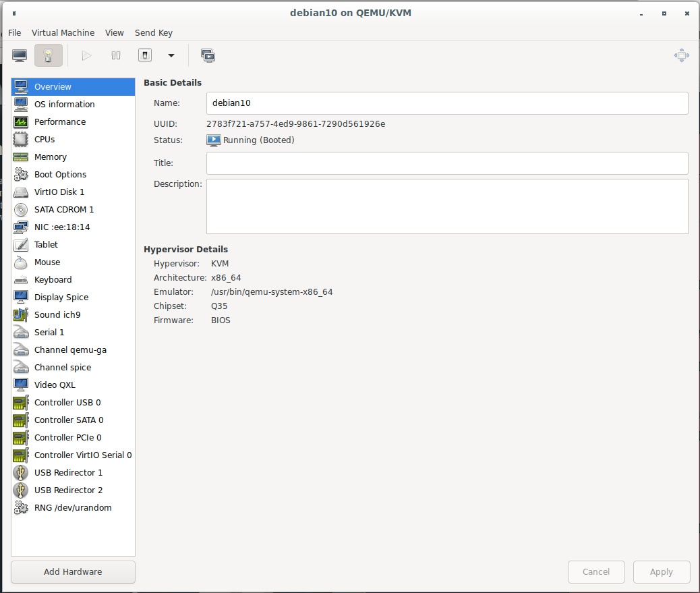The height and width of the screenshot is (593, 700).
Task: Select the Controller VirtIO Serial 0 icon
Action: coord(21,455)
